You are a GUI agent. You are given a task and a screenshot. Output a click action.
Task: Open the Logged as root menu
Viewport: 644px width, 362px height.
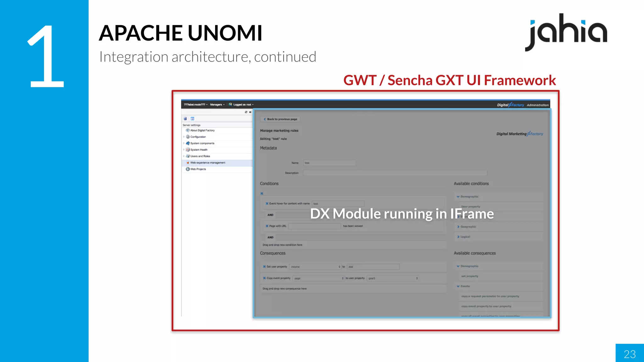tap(243, 105)
